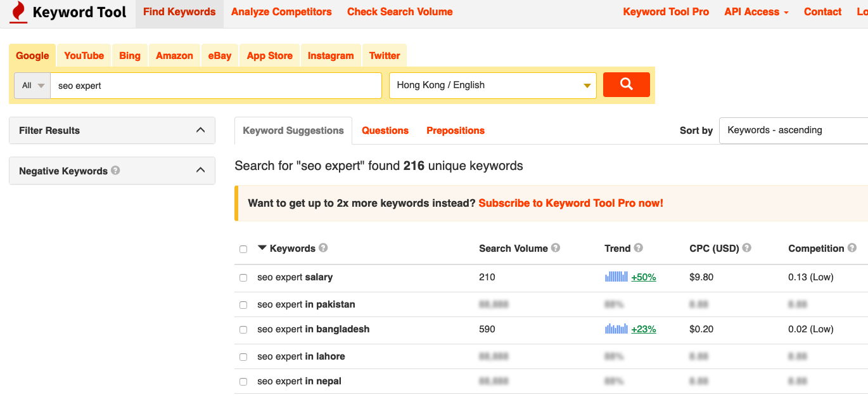
Task: Check the seo expert in pakistan row
Action: pos(243,305)
